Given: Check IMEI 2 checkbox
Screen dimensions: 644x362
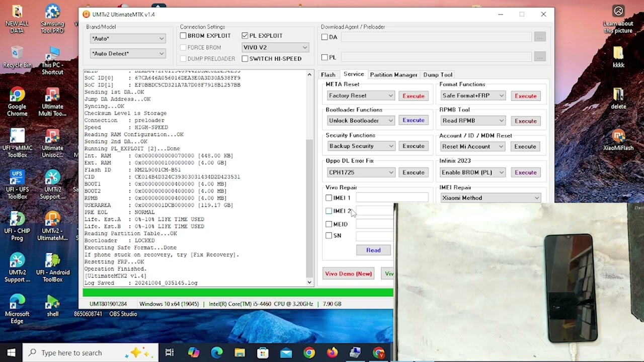Looking at the screenshot, I should pos(329,211).
